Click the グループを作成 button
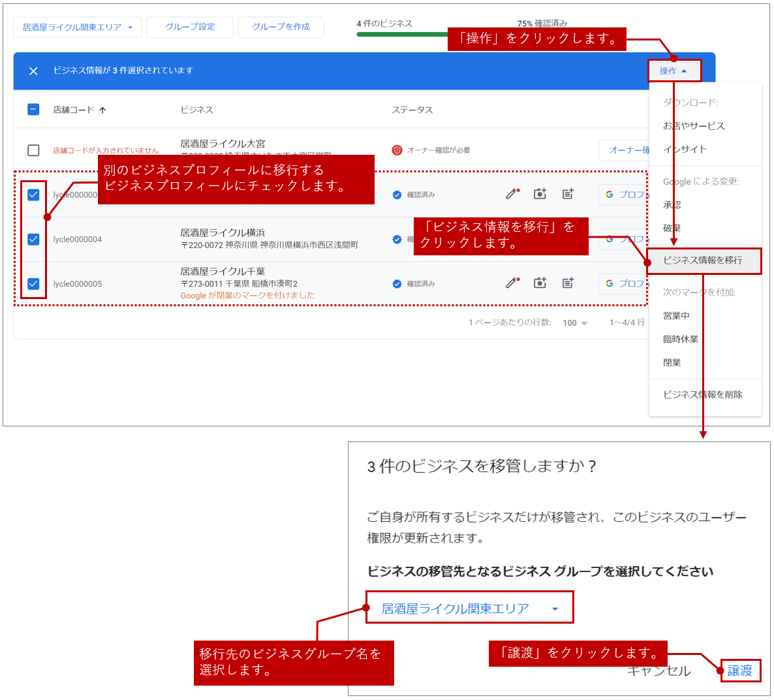 [x=281, y=27]
